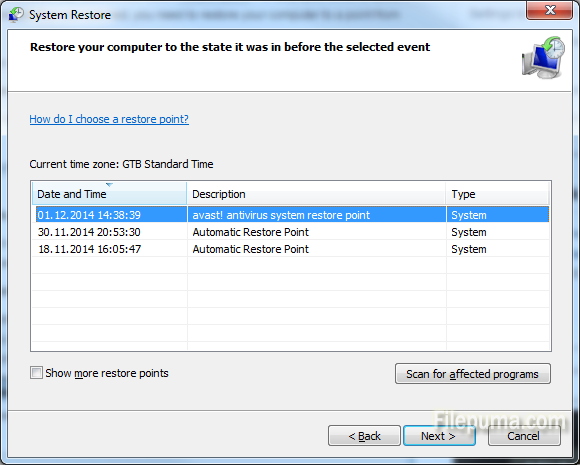This screenshot has width=580, height=465.
Task: Sort by Type column header
Action: click(498, 193)
